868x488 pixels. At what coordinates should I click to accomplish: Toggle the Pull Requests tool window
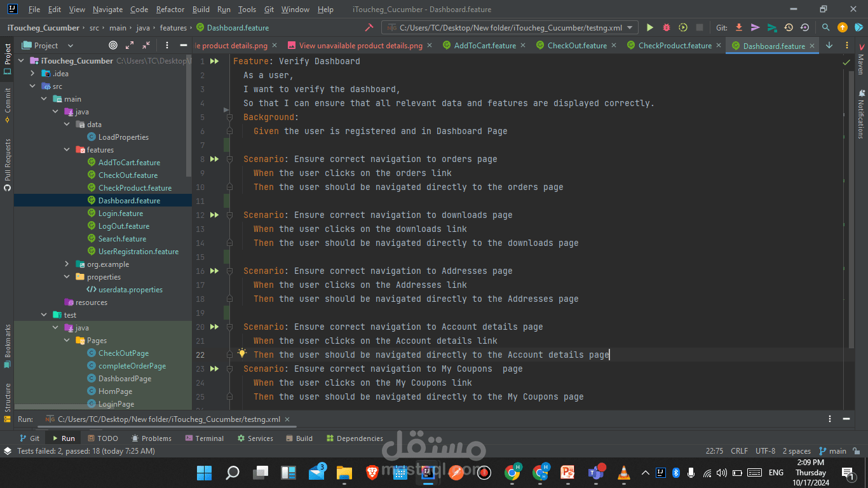7,165
